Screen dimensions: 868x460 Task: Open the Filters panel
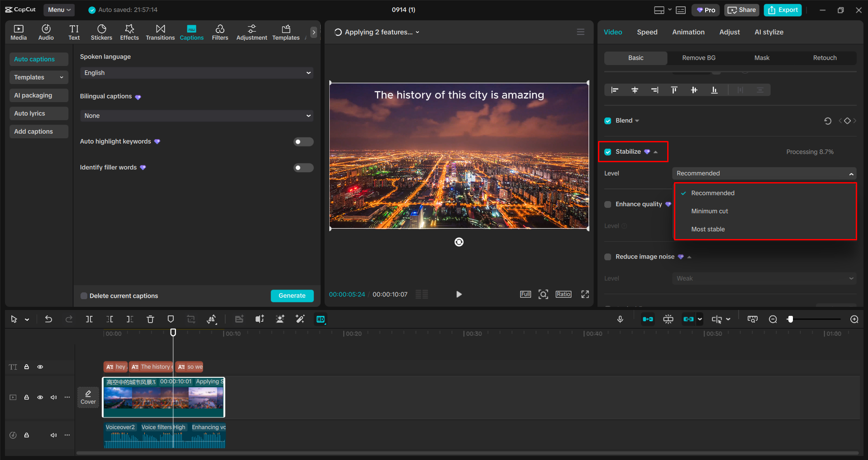pos(220,32)
